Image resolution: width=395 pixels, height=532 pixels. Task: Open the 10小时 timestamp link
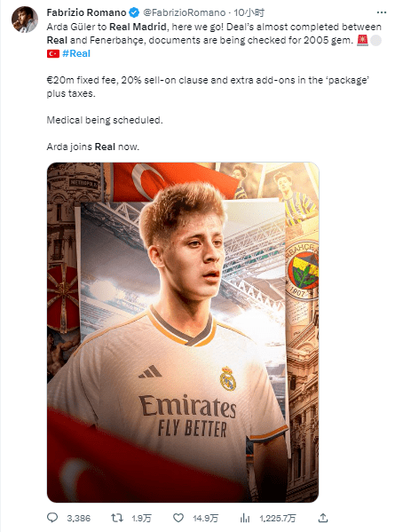point(249,13)
